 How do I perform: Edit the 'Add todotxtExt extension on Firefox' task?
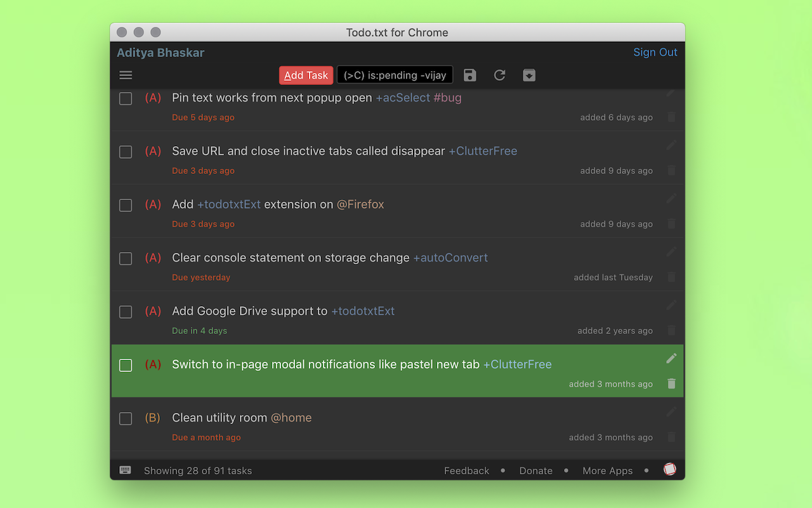672,198
